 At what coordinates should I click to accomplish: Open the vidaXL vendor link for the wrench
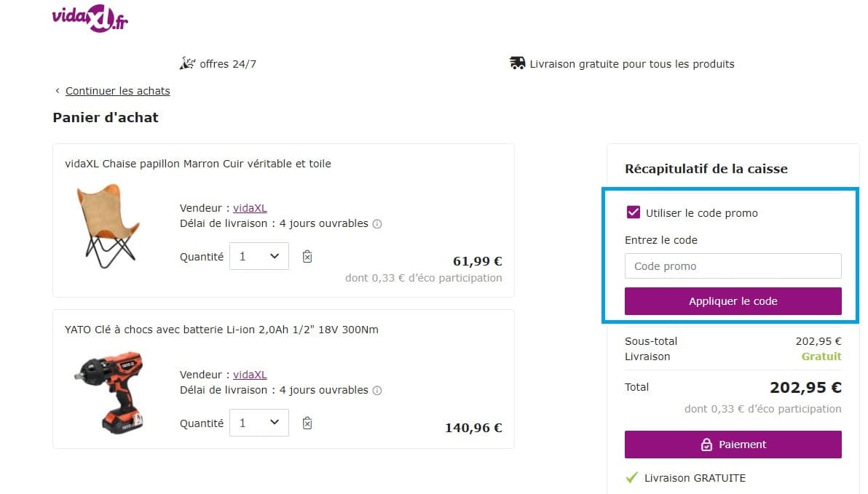[x=250, y=374]
